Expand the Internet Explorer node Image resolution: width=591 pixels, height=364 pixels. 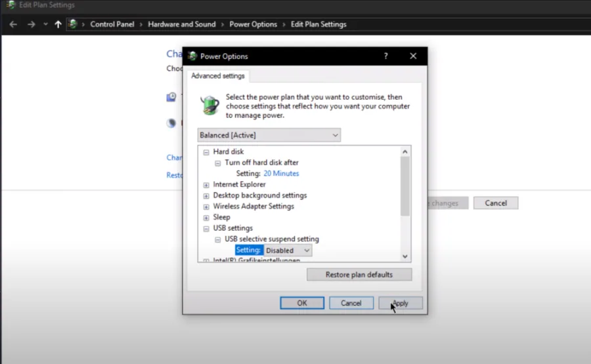click(206, 185)
